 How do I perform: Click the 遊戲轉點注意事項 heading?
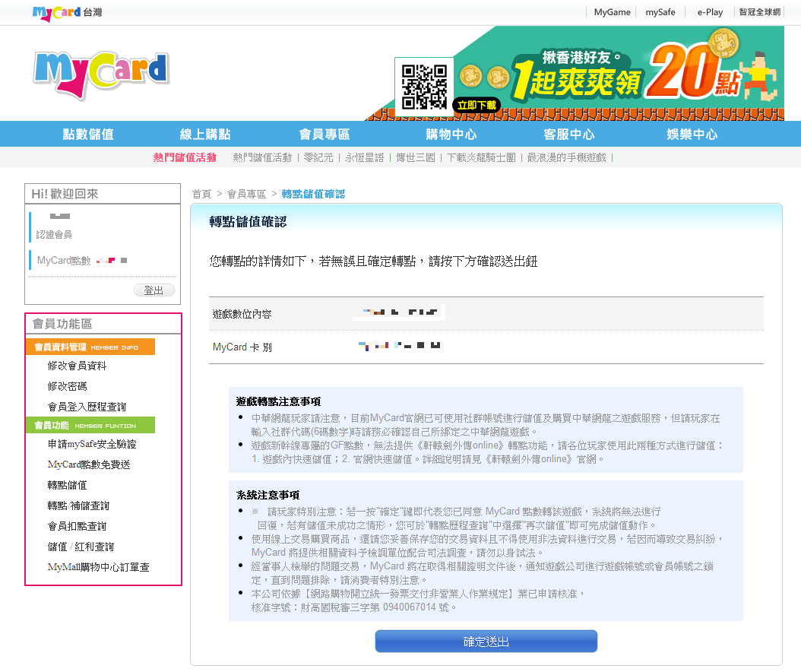click(278, 401)
